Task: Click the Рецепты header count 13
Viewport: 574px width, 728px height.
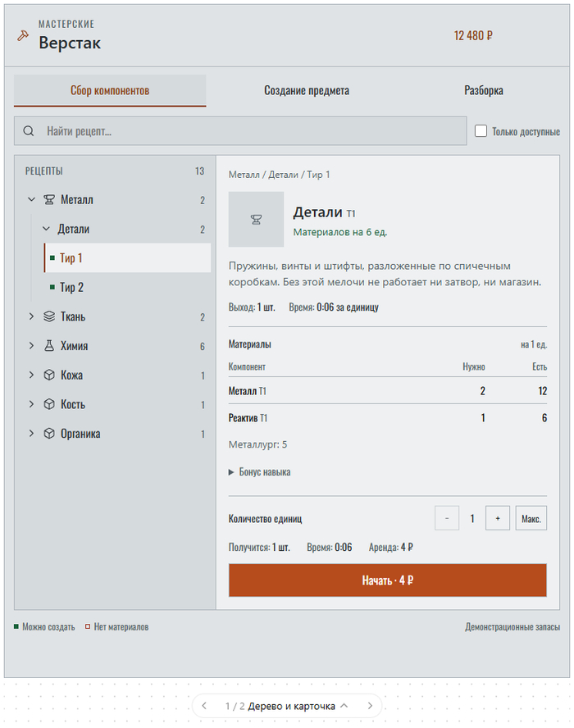Action: pos(200,171)
